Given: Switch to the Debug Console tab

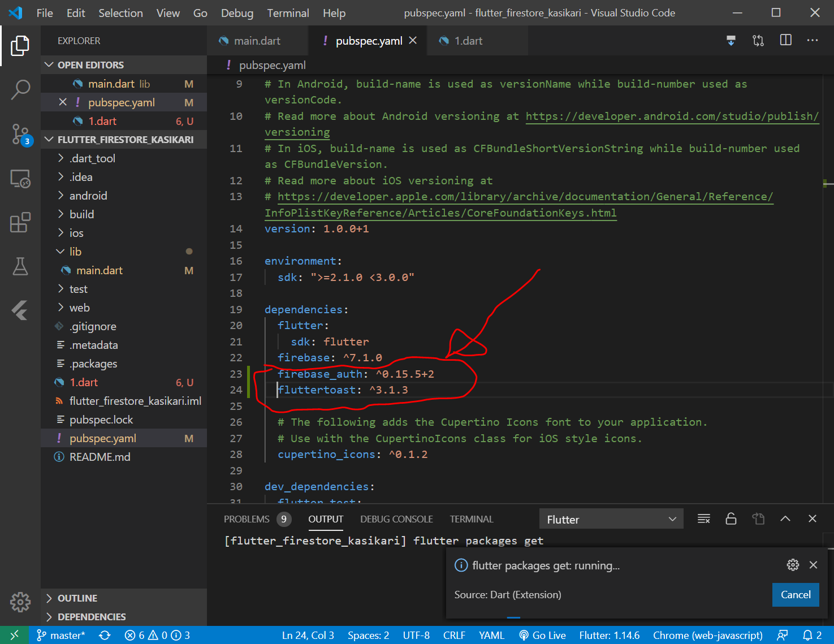Looking at the screenshot, I should point(396,519).
